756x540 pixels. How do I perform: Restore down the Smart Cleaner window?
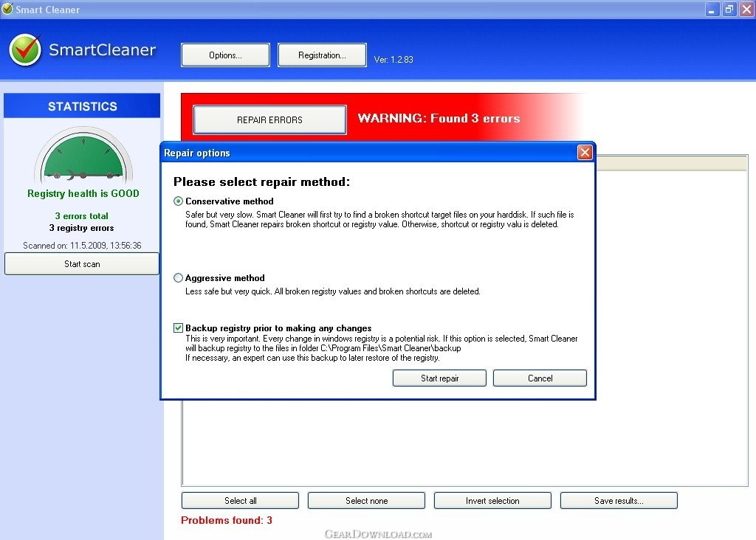(729, 10)
